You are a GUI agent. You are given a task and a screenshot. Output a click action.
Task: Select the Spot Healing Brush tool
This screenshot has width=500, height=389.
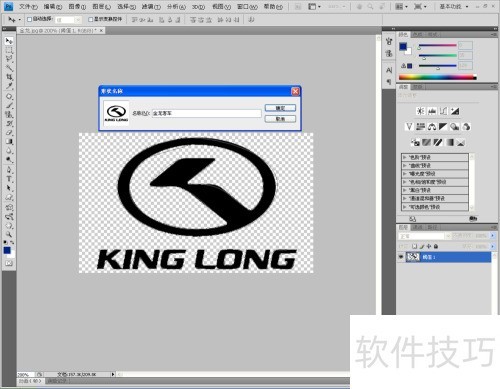[x=9, y=97]
